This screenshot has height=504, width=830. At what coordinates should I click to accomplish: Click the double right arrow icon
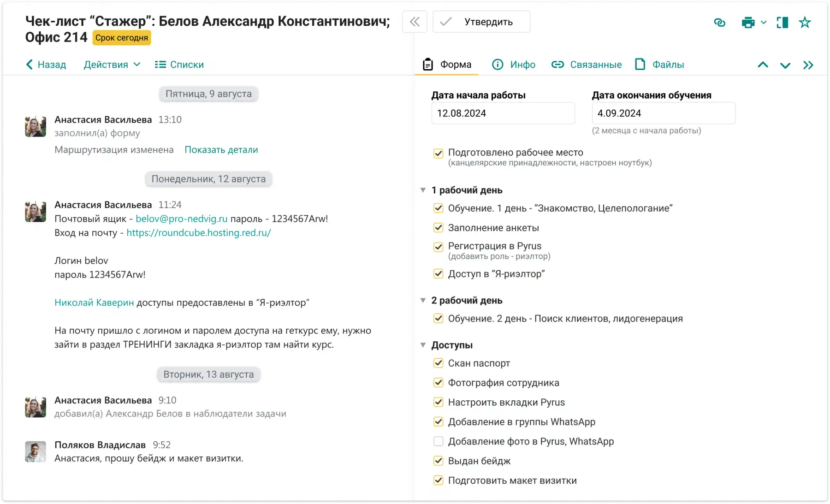click(808, 65)
